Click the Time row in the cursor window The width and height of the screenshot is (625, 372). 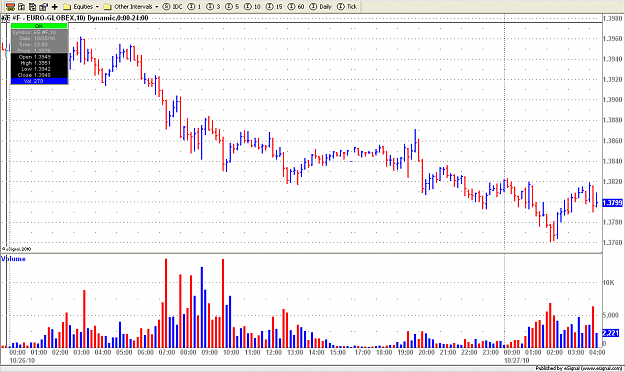point(39,44)
